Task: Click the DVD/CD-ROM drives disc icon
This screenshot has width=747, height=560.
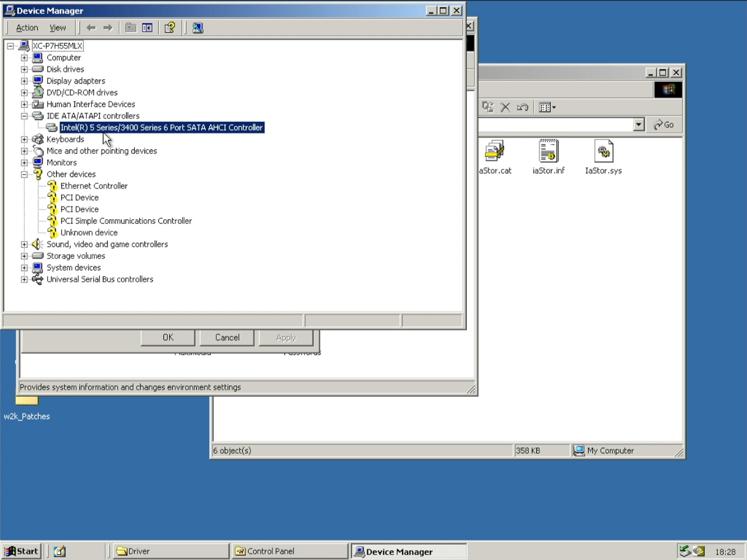Action: point(38,92)
